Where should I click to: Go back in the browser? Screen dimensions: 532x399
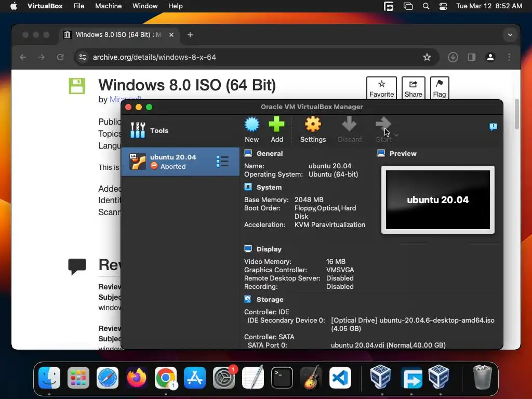23,57
